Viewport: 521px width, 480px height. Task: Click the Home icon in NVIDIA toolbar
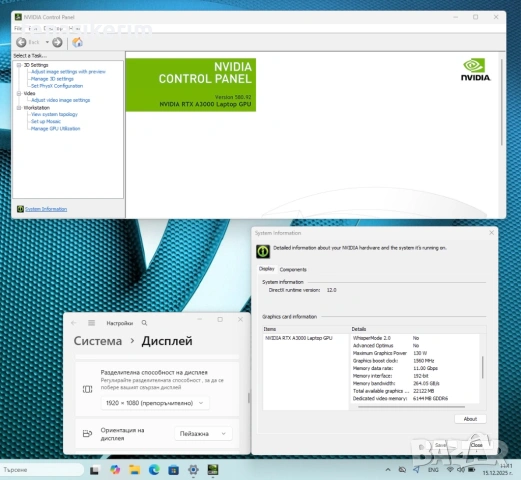click(x=77, y=42)
